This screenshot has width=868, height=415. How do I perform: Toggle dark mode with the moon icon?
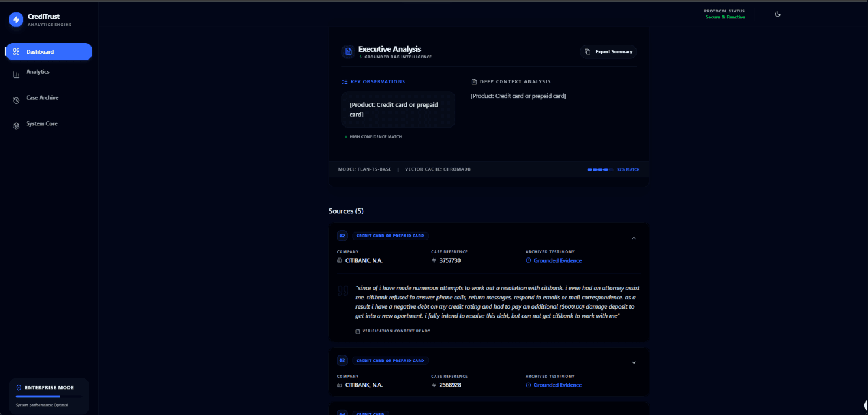click(x=778, y=14)
